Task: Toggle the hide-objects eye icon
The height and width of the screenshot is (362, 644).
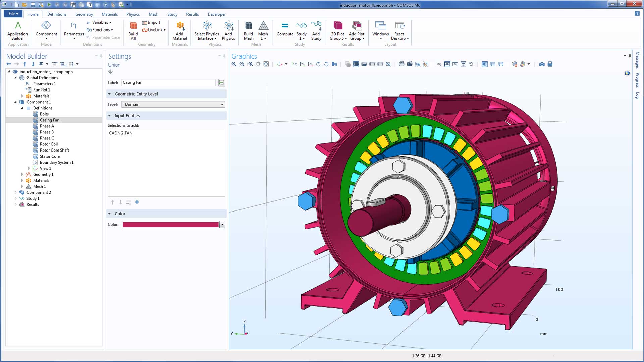Action: [x=439, y=64]
